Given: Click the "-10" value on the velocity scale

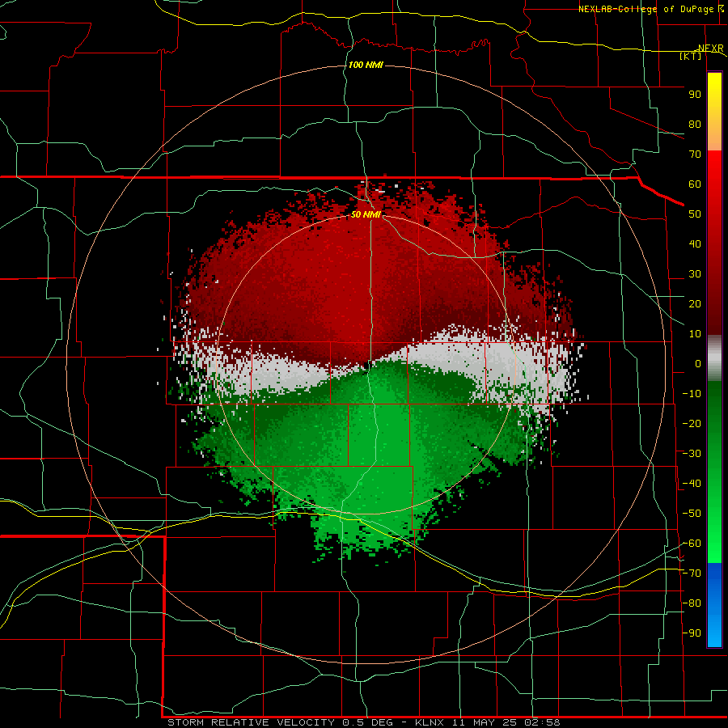Looking at the screenshot, I should (692, 394).
